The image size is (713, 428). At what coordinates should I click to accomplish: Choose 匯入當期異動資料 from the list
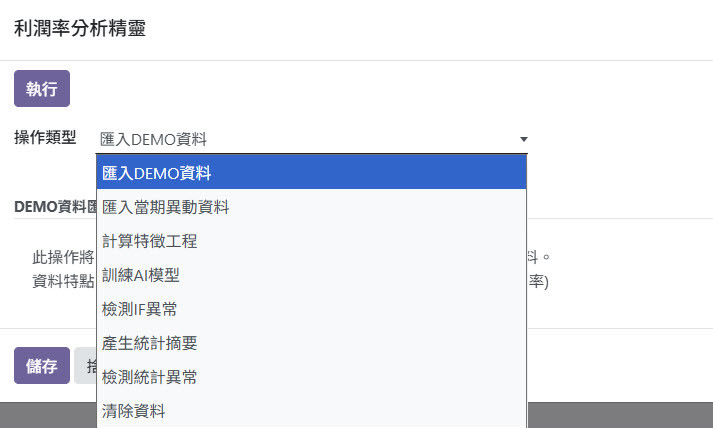[x=311, y=207]
